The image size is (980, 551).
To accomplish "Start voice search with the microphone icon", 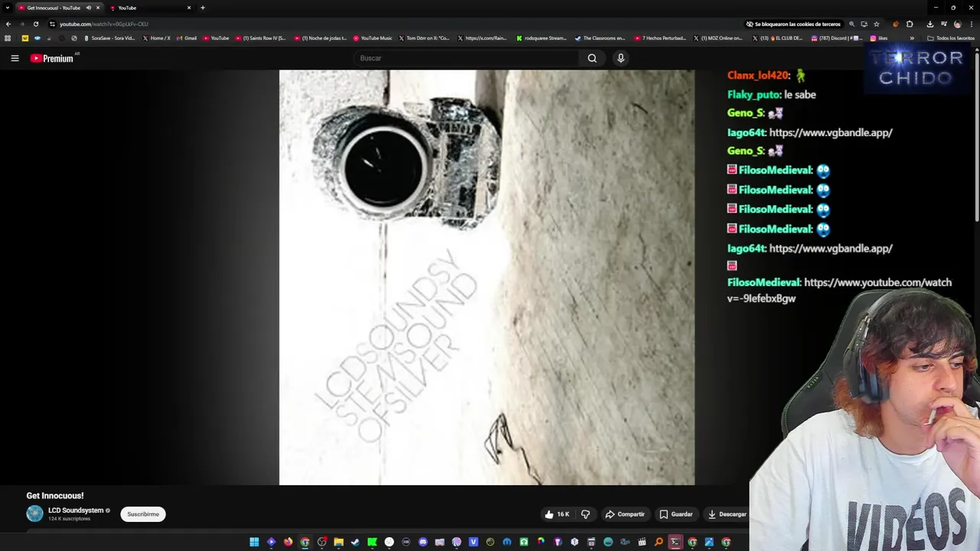I will point(621,58).
